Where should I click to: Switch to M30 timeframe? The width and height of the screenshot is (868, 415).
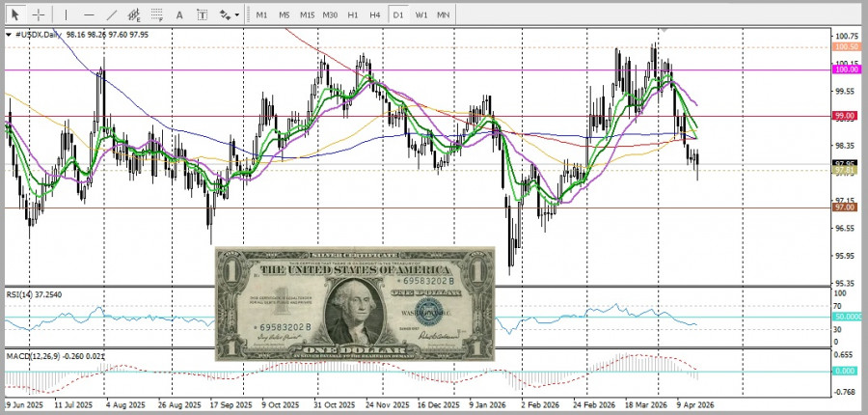coord(331,15)
